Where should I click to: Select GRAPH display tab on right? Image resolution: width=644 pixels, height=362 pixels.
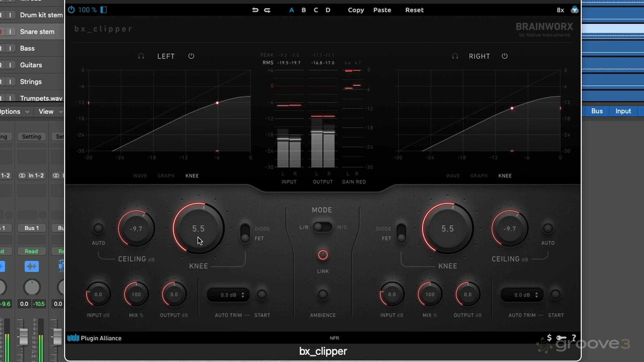[479, 176]
